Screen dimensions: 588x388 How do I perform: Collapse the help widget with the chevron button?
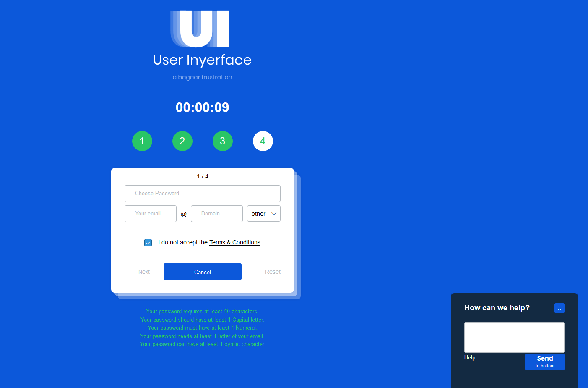pos(559,308)
